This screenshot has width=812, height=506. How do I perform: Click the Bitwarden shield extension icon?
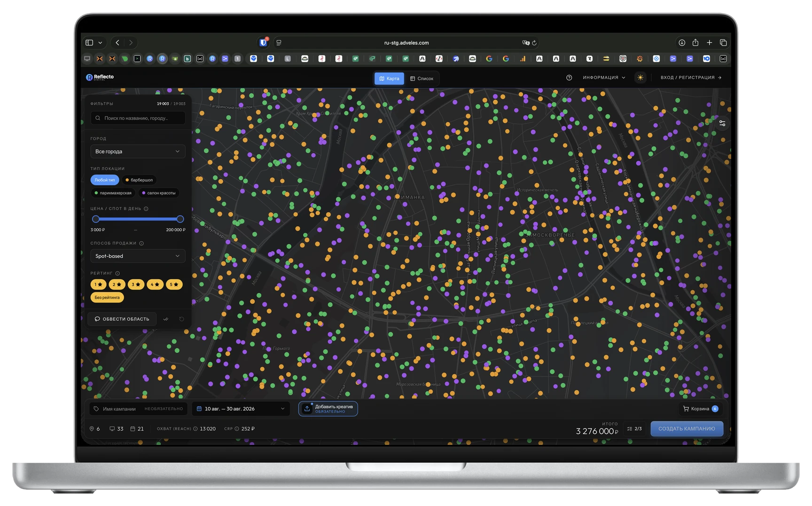tap(263, 42)
